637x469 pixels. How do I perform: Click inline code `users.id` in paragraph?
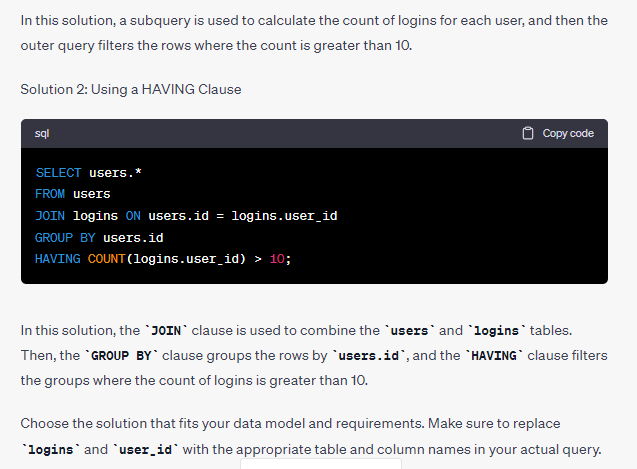[369, 356]
